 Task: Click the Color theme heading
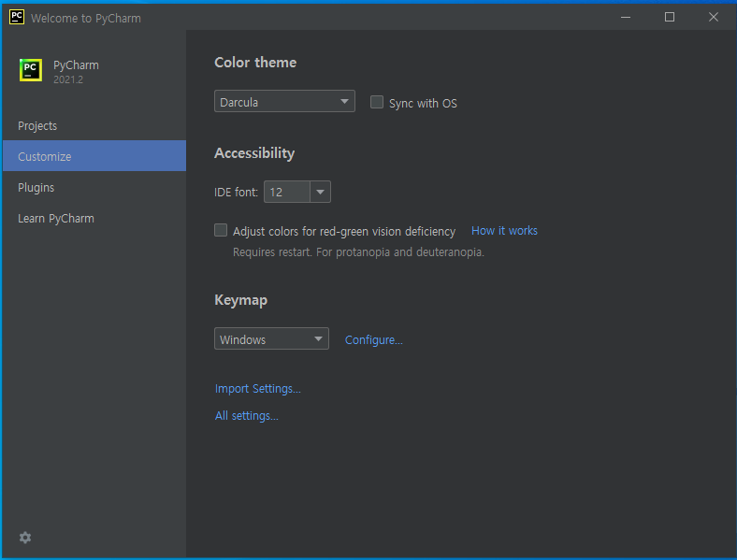click(x=255, y=63)
